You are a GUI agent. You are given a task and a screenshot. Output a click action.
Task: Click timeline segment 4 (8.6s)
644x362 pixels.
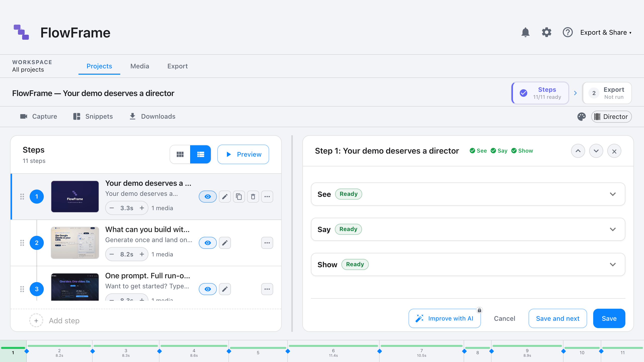click(194, 351)
